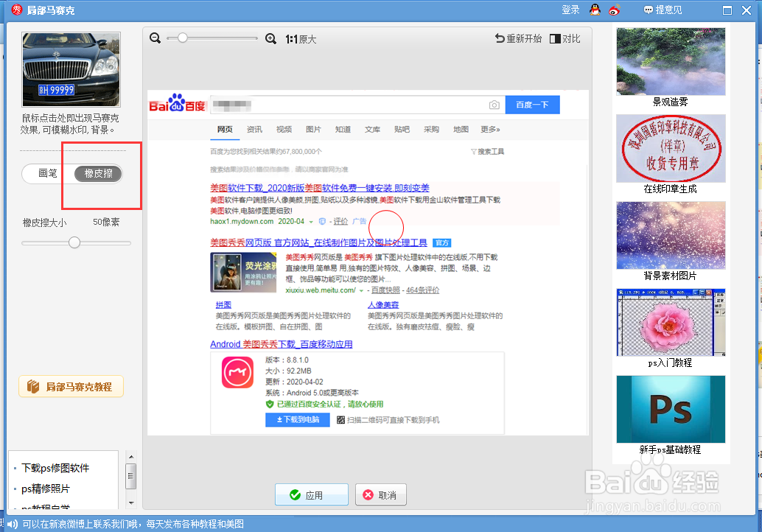Open 提意见 feedback link
The height and width of the screenshot is (532, 762).
[663, 10]
